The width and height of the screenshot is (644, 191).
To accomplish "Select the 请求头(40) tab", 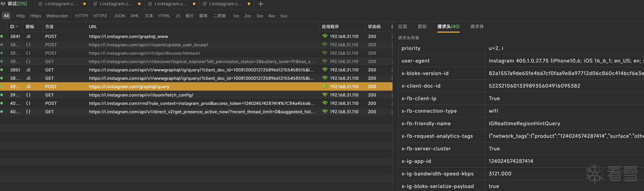I will (x=448, y=26).
